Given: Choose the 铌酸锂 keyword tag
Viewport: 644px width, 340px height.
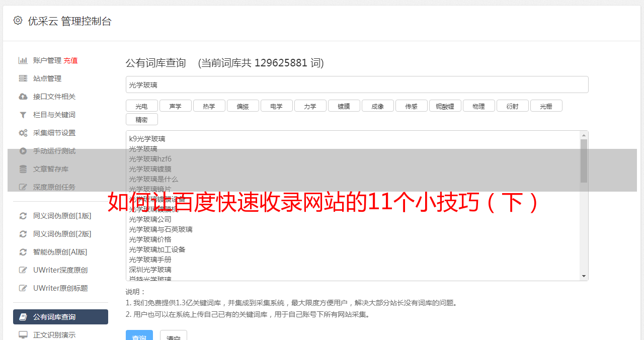Looking at the screenshot, I should pos(445,106).
